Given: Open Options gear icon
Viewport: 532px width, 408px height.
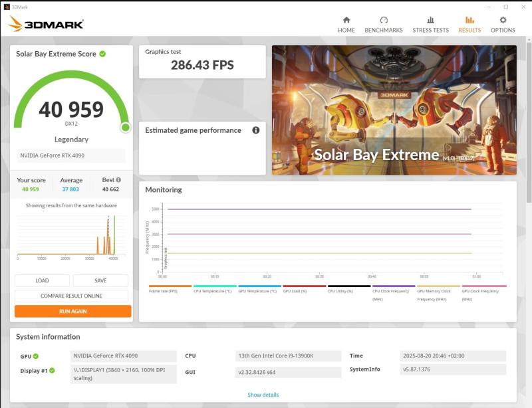Looking at the screenshot, I should pos(503,20).
